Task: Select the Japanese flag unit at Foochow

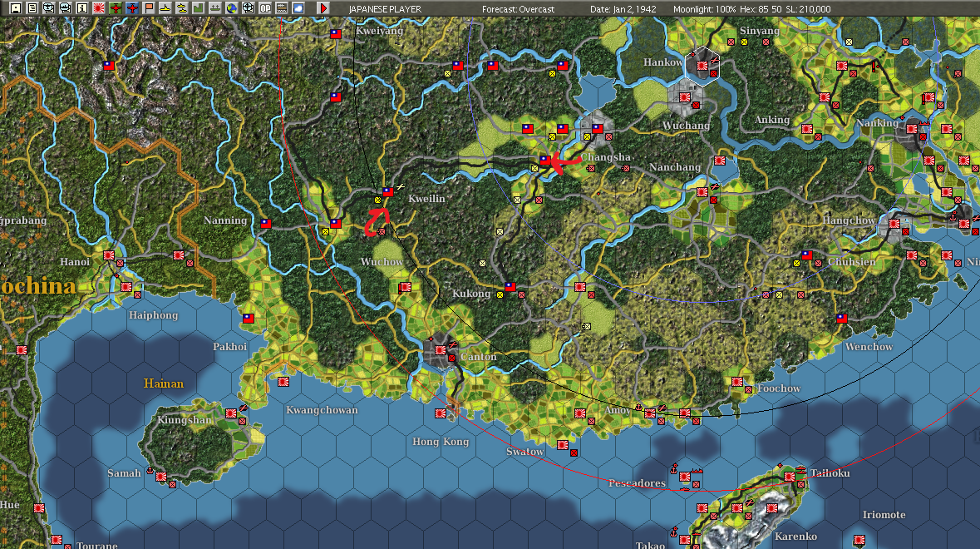Action: [737, 382]
